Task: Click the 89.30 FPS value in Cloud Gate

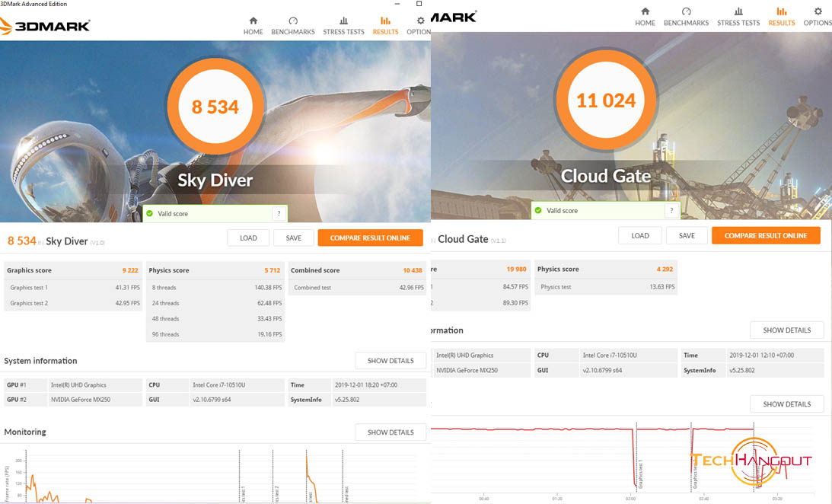Action: pyautogui.click(x=515, y=302)
